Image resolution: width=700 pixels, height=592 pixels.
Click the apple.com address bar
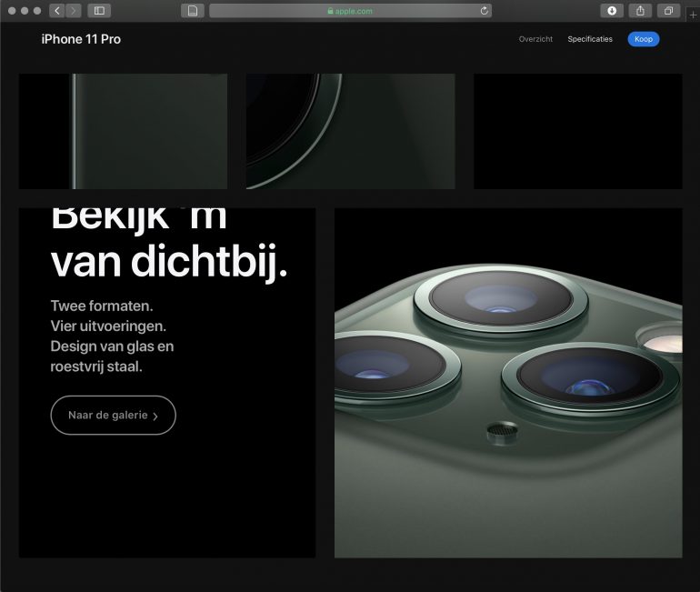(350, 11)
